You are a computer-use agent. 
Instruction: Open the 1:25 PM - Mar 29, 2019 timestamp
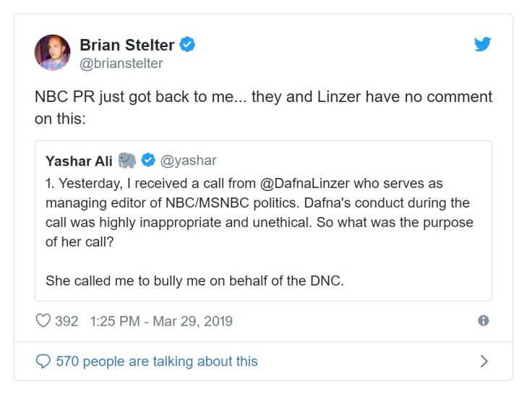click(x=161, y=320)
